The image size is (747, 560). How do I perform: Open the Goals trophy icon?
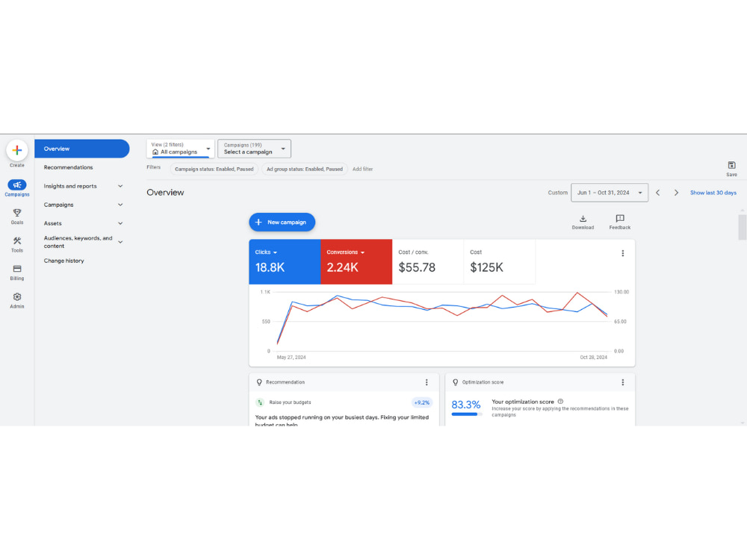[17, 212]
